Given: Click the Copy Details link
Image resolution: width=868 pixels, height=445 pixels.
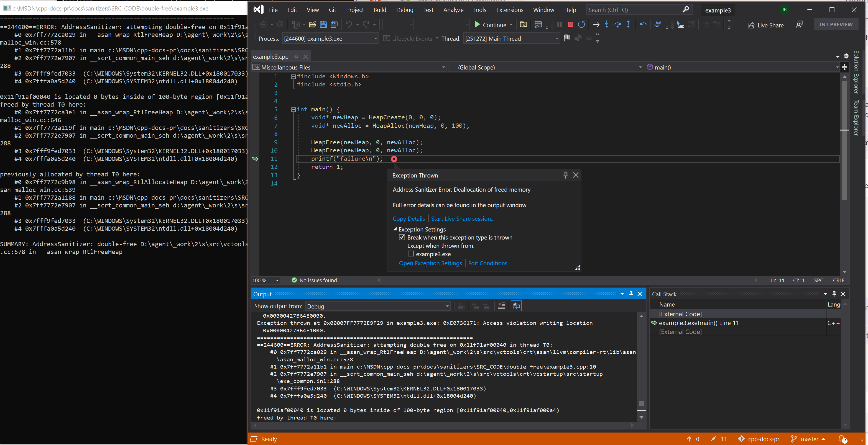Looking at the screenshot, I should coord(409,218).
